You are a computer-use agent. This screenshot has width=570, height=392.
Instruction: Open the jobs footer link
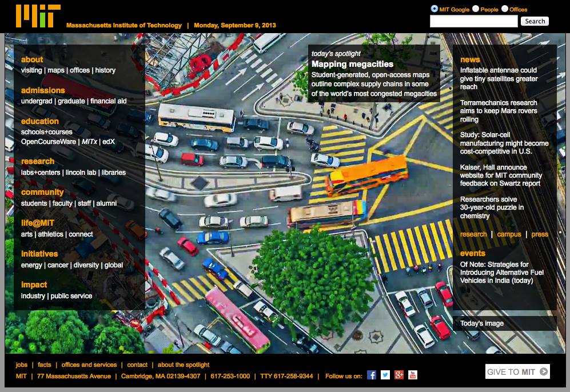coord(22,365)
